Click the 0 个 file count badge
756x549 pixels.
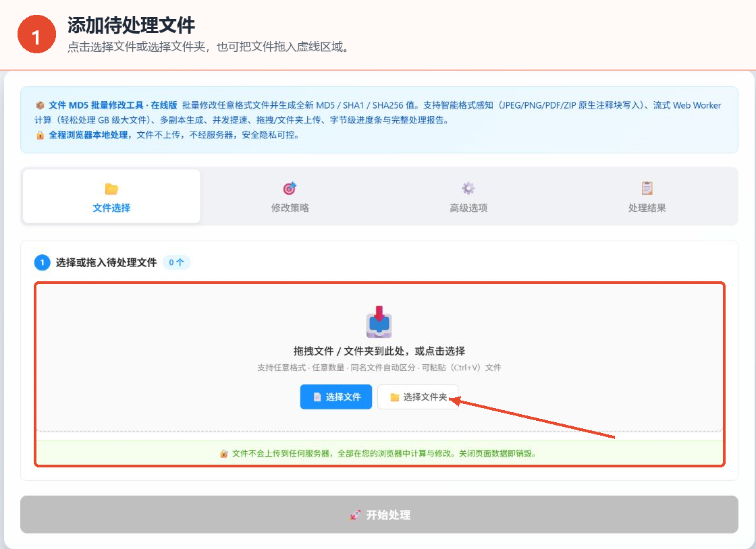coord(176,262)
